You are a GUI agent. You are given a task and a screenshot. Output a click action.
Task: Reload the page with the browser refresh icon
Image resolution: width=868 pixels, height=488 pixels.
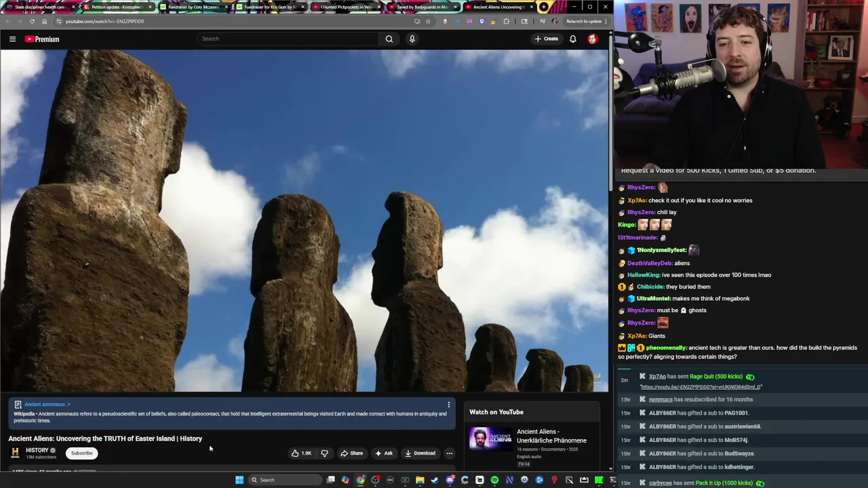[x=32, y=21]
